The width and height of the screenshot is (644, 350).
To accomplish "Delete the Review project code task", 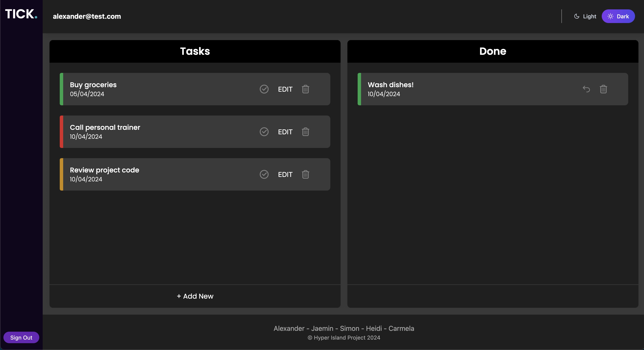I will pos(306,175).
